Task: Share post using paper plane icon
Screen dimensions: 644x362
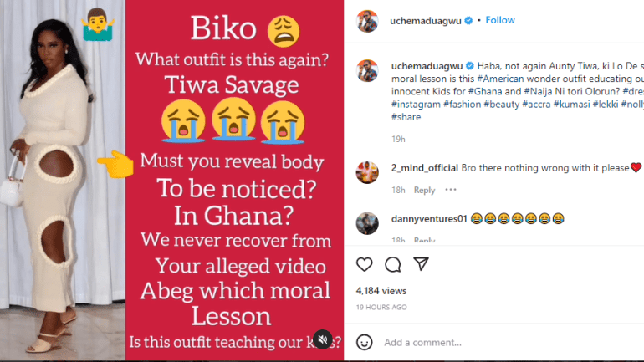Action: 422,264
